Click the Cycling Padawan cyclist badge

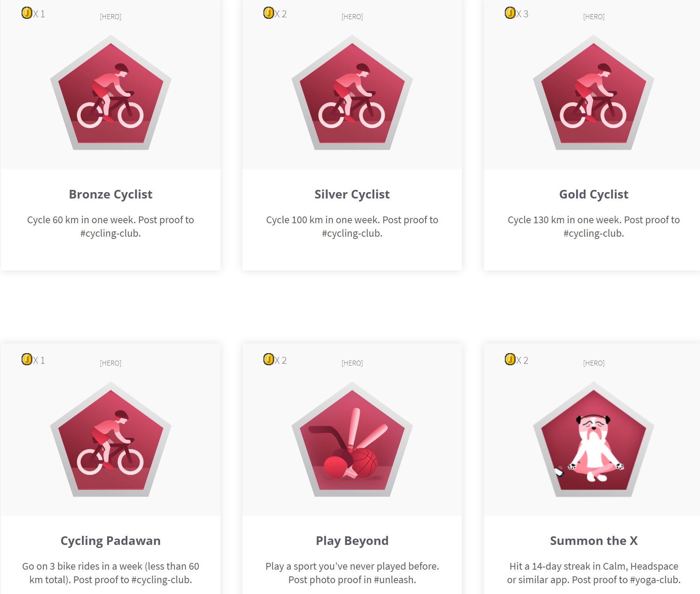coord(110,439)
